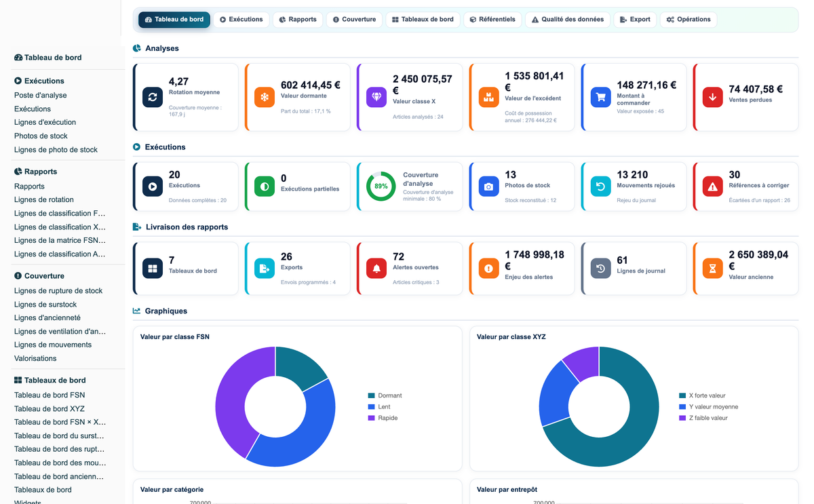Click the purple Rapide donut segment

(x=233, y=393)
